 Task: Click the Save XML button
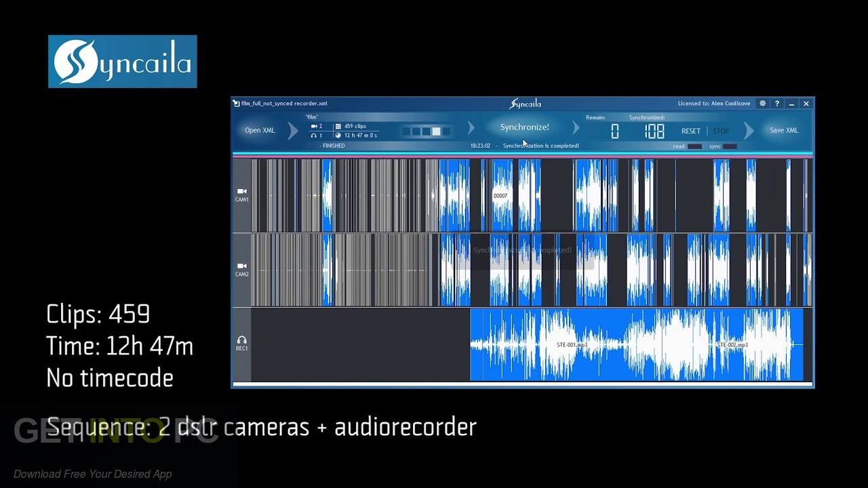pos(783,130)
